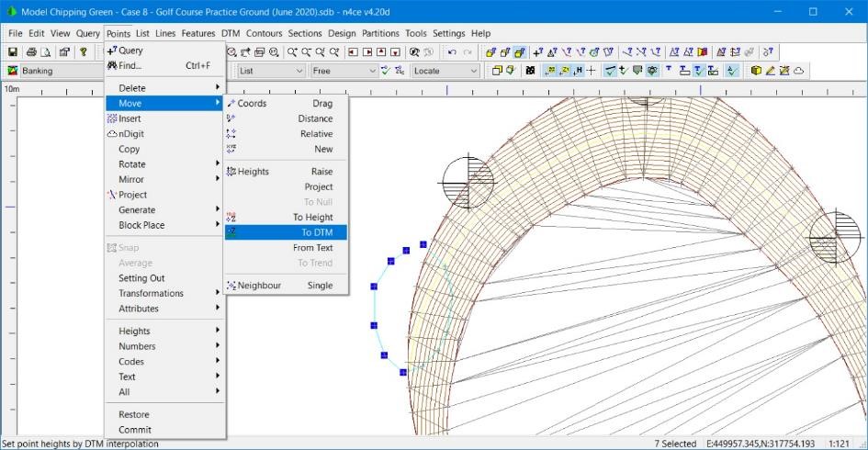Click the black grid pattern icon

pos(530,71)
